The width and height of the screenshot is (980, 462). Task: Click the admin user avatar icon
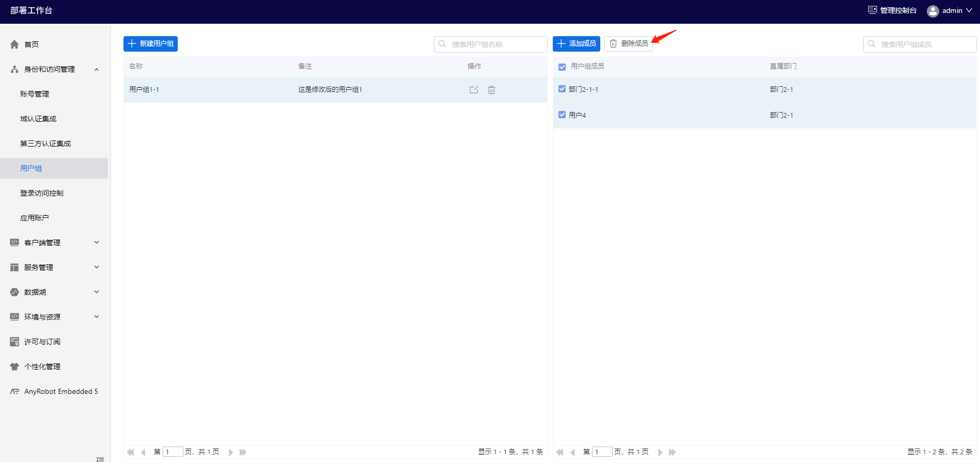932,11
